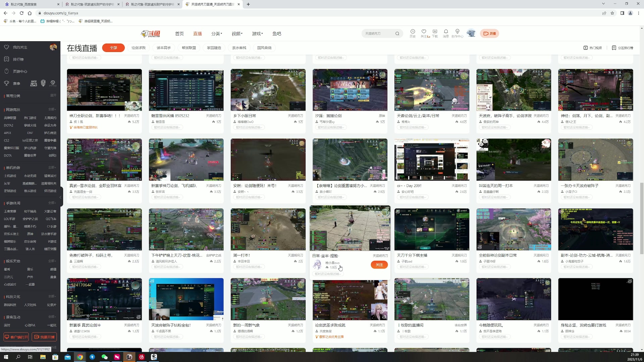
Task: Select the 全部 filter pill
Action: coord(113,48)
